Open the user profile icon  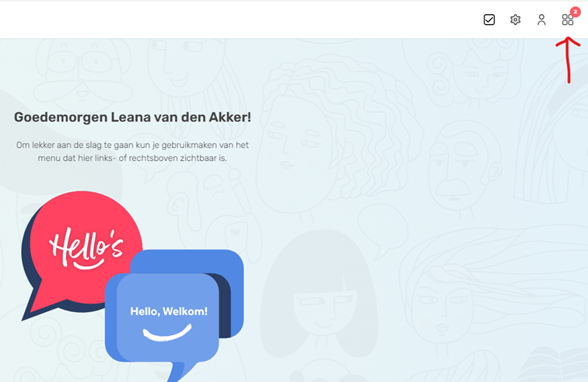click(541, 19)
